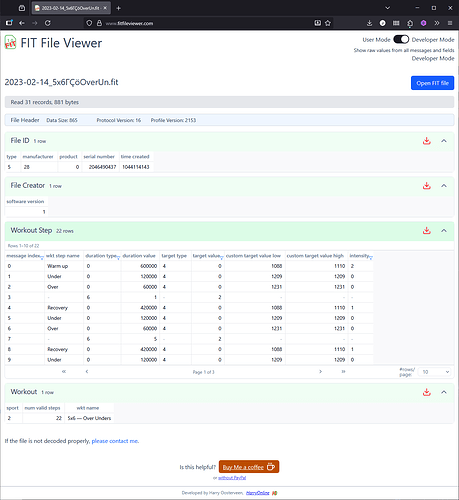Open the browser downloads panel
Image resolution: width=459 pixels, height=500 pixels.
coord(369,23)
